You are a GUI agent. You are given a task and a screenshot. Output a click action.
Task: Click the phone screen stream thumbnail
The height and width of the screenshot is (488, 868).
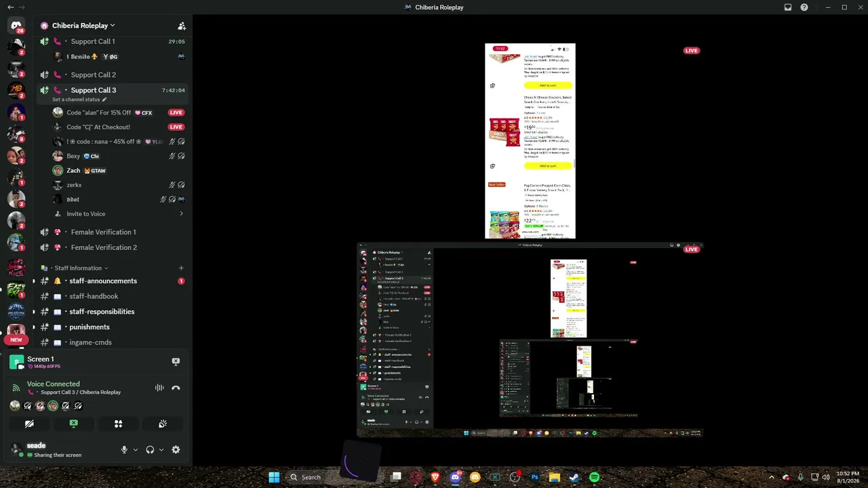[530, 141]
